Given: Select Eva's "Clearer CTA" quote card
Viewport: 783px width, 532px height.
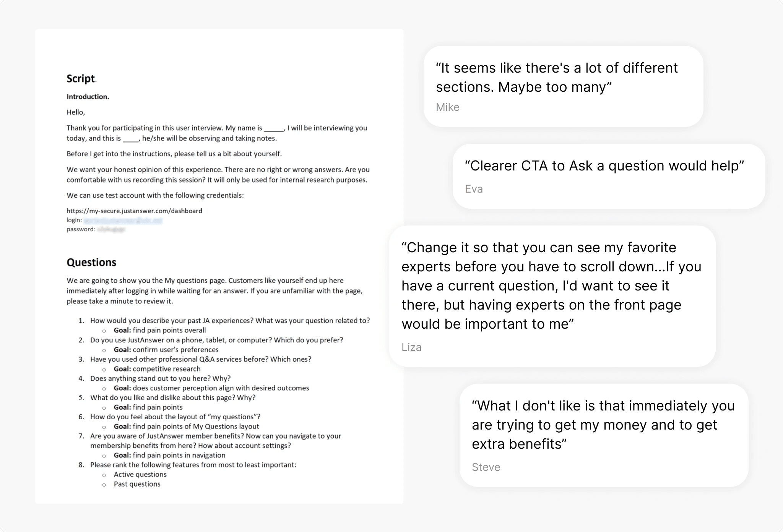Looking at the screenshot, I should click(x=604, y=166).
